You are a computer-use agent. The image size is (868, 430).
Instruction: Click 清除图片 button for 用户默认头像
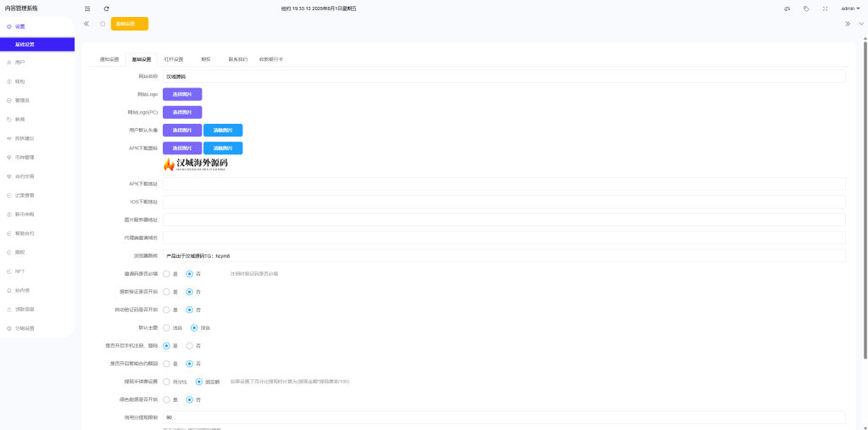coord(223,131)
